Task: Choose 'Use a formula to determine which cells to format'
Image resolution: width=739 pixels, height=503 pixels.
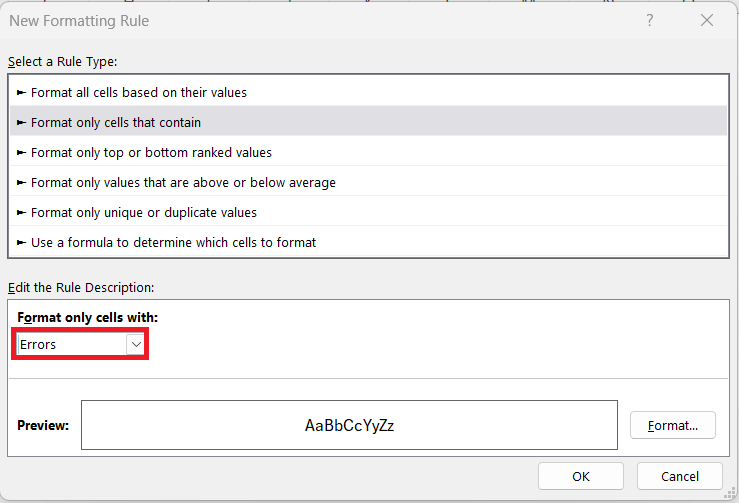Action: [368, 242]
